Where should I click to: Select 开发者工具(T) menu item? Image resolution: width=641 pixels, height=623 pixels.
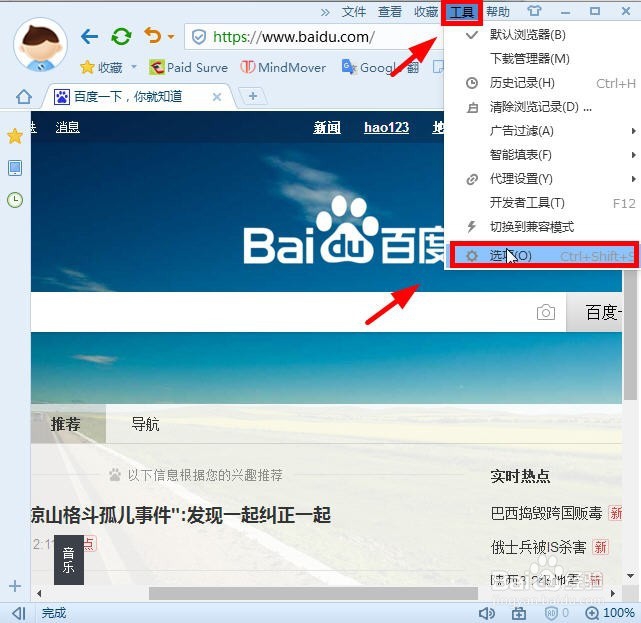pyautogui.click(x=542, y=203)
